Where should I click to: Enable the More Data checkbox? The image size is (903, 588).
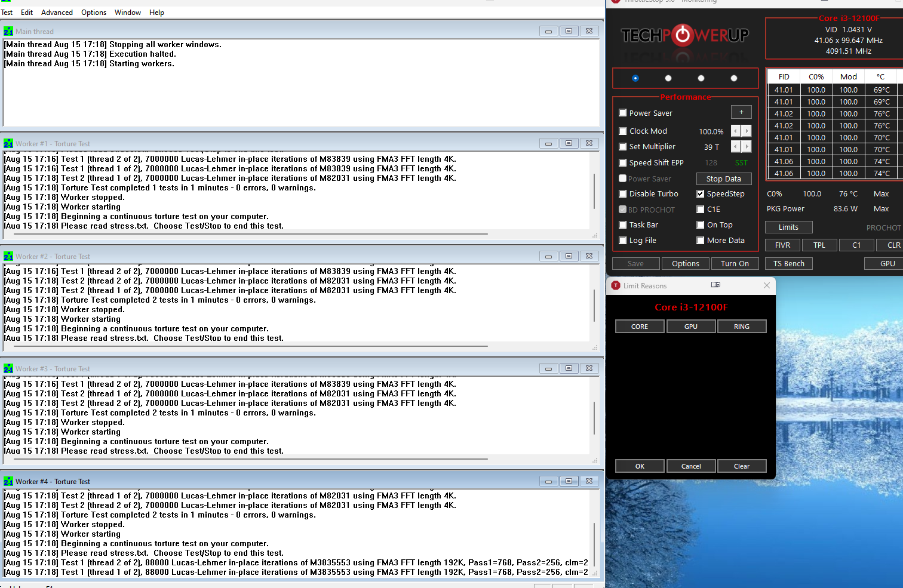pyautogui.click(x=701, y=240)
